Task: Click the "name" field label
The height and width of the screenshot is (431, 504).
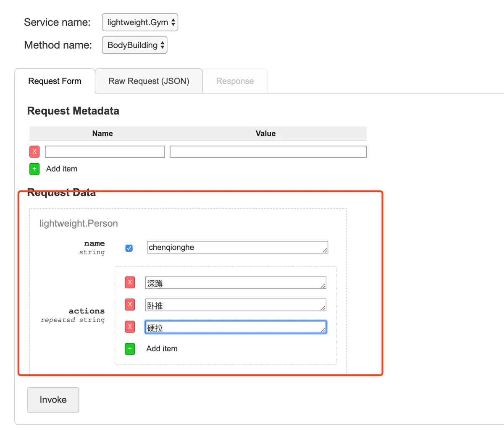Action: point(94,243)
